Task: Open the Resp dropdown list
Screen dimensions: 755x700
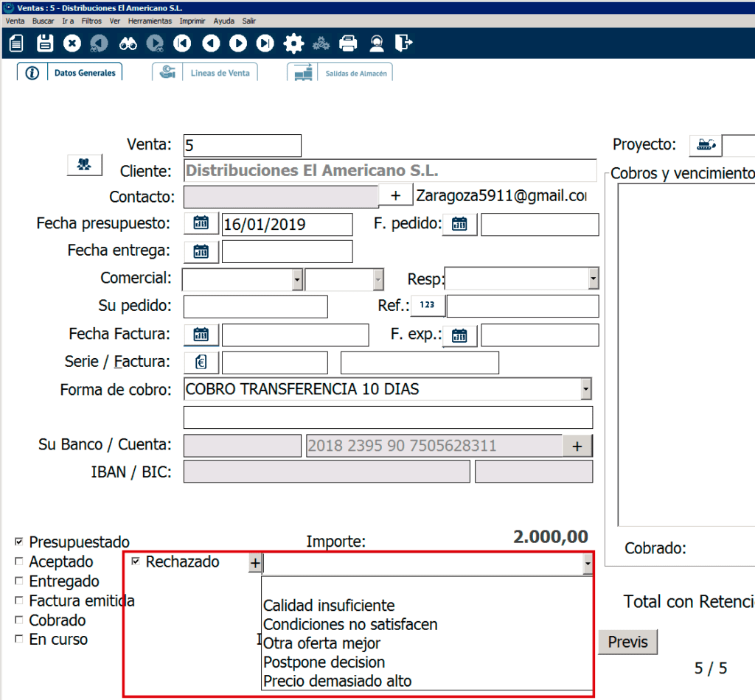Action: click(x=593, y=279)
